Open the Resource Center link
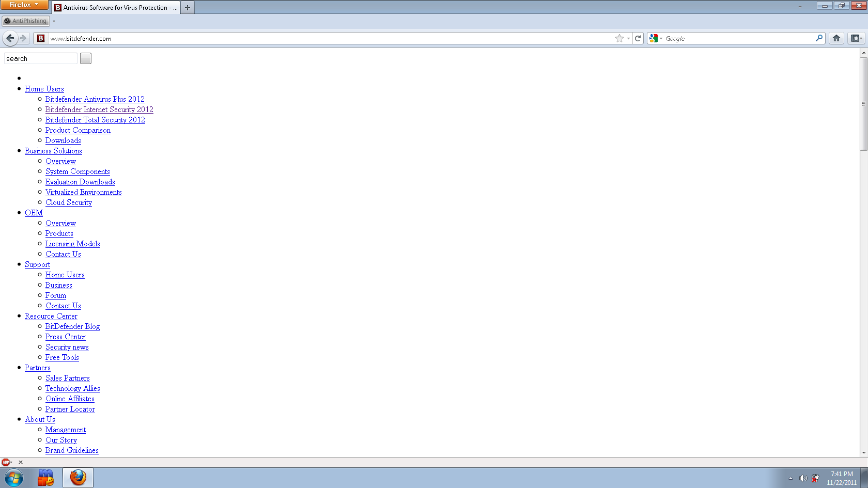Screen dimensions: 868x488 point(51,316)
